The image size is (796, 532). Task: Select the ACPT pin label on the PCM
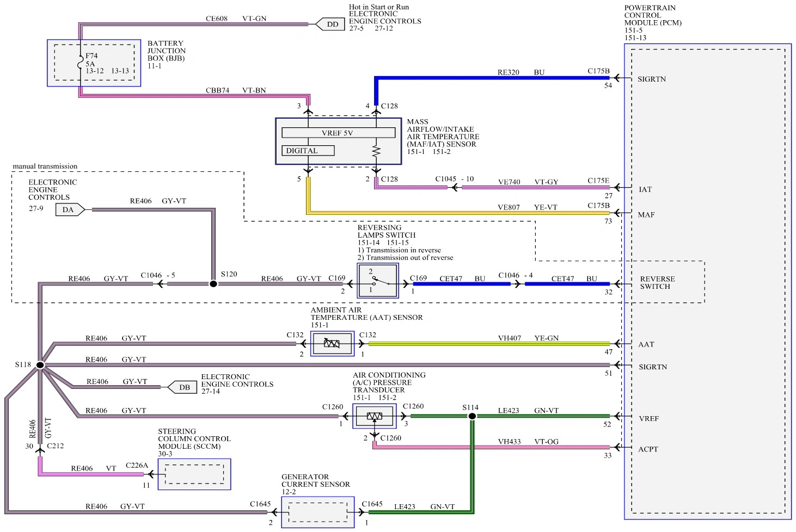(648, 449)
